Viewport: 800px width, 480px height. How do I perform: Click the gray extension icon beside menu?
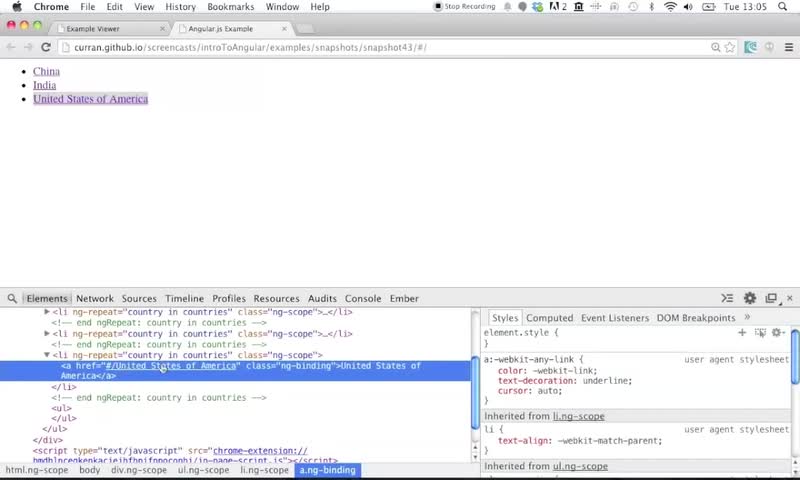point(769,47)
